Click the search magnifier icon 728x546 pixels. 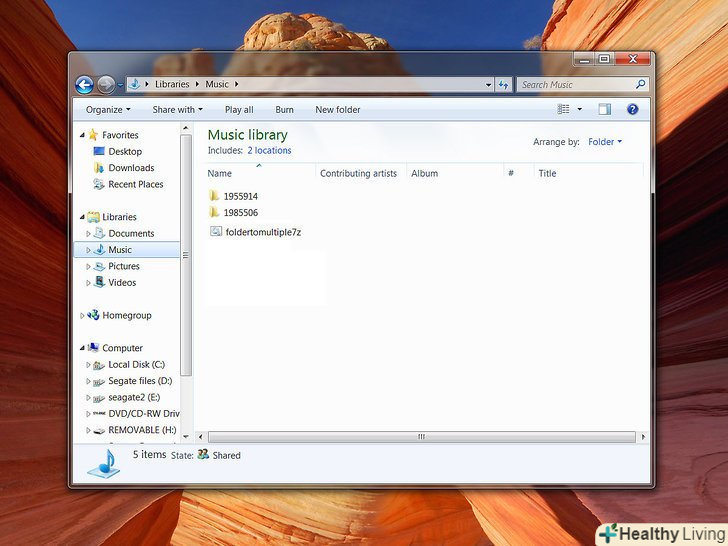click(x=640, y=85)
